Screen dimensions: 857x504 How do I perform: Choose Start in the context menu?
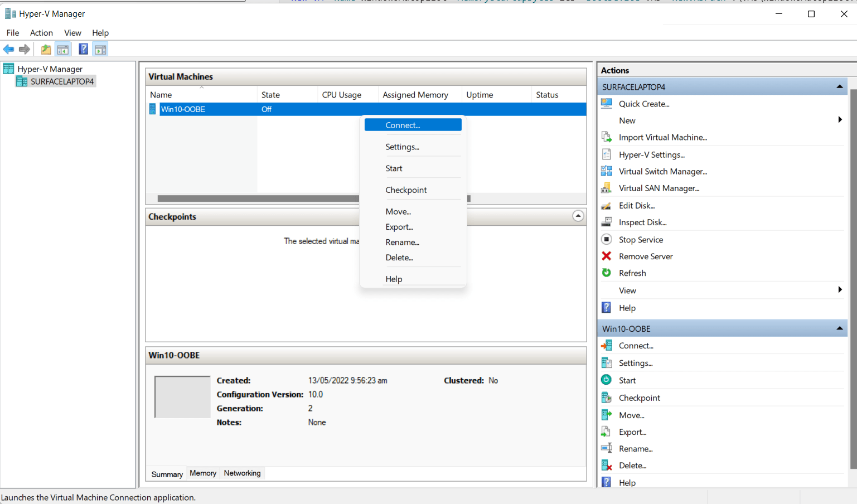[413, 168]
